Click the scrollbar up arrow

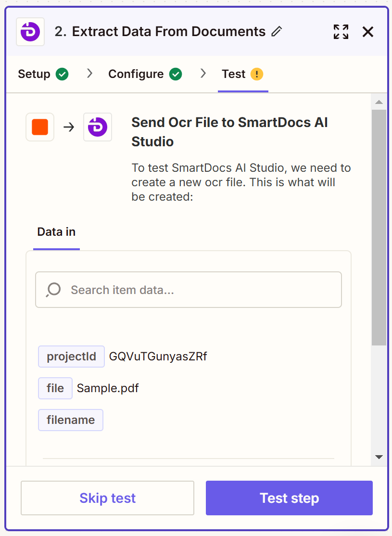point(379,102)
